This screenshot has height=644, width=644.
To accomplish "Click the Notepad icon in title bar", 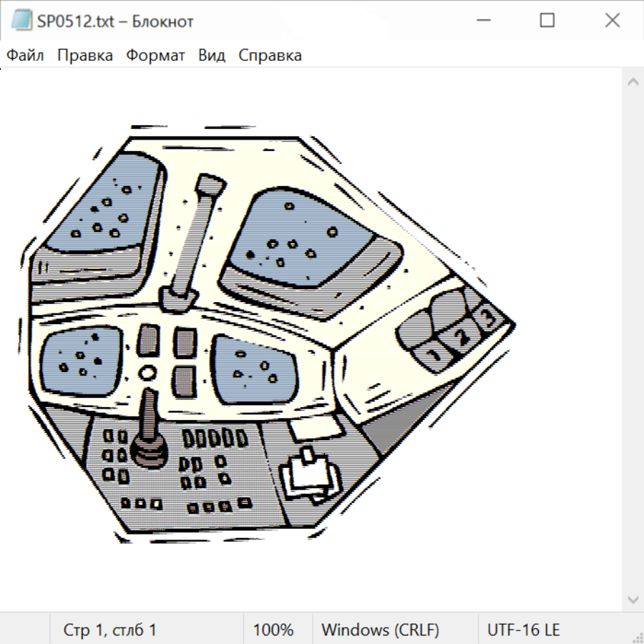I will (x=21, y=21).
